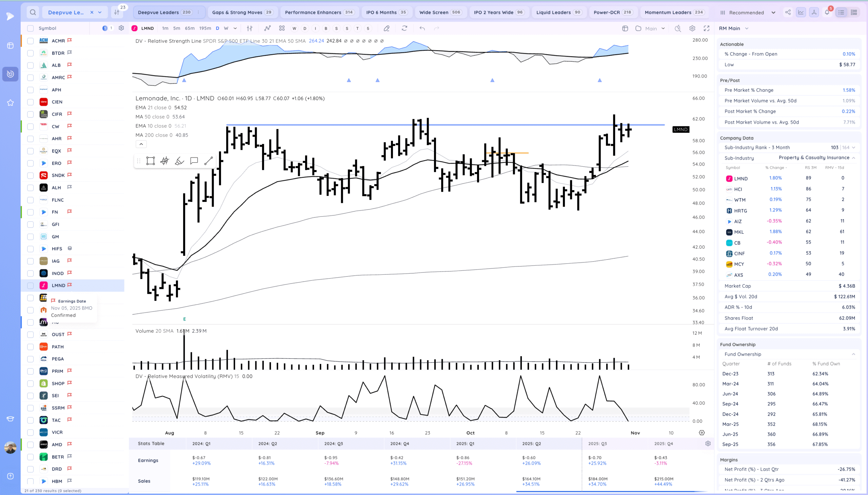Image resolution: width=868 pixels, height=495 pixels.
Task: Click the blue horizontal resistance line
Action: tap(340, 125)
